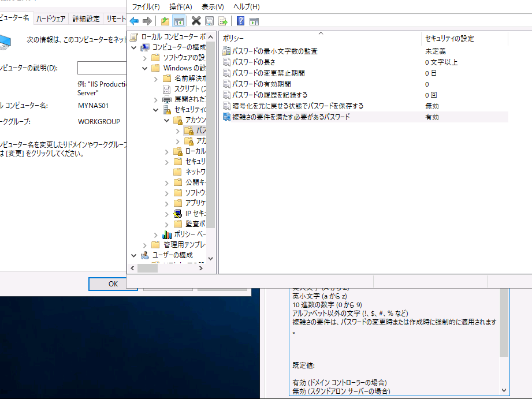Click the Back arrow in the toolbar
This screenshot has width=532, height=399.
click(x=134, y=21)
